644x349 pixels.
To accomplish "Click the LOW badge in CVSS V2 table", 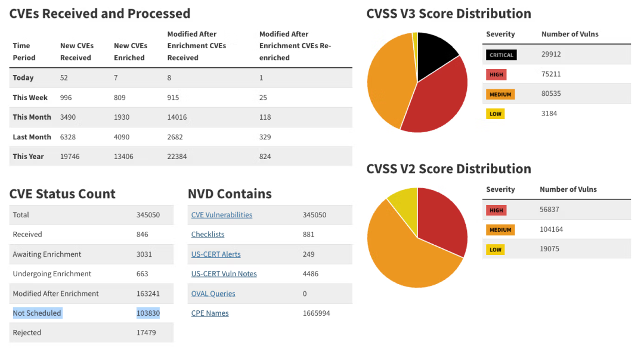I will [x=495, y=250].
